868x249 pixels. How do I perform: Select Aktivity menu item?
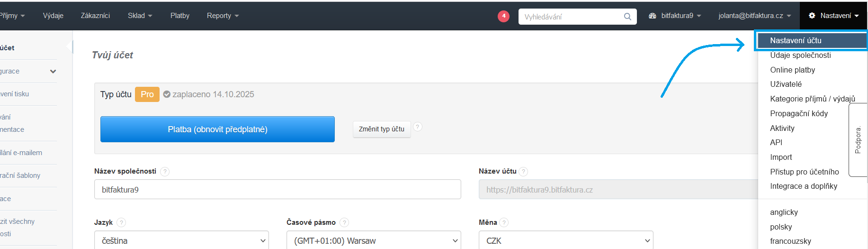(x=782, y=128)
